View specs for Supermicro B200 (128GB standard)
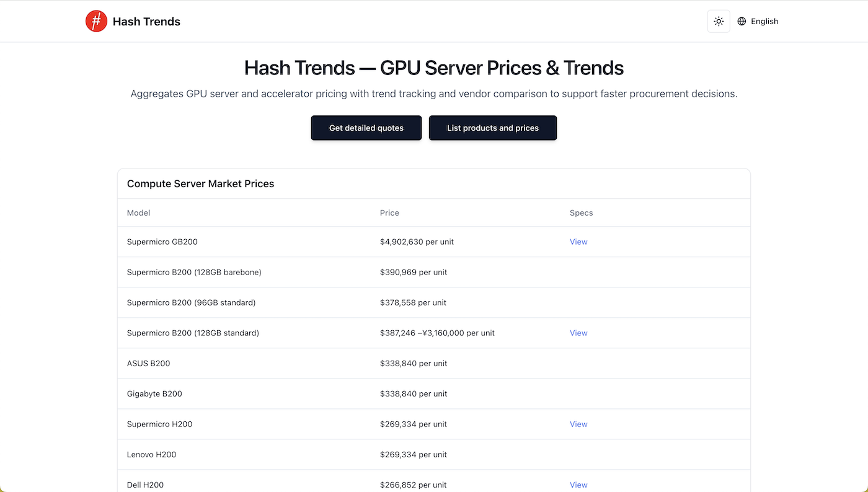Viewport: 868px width, 492px height. tap(578, 333)
